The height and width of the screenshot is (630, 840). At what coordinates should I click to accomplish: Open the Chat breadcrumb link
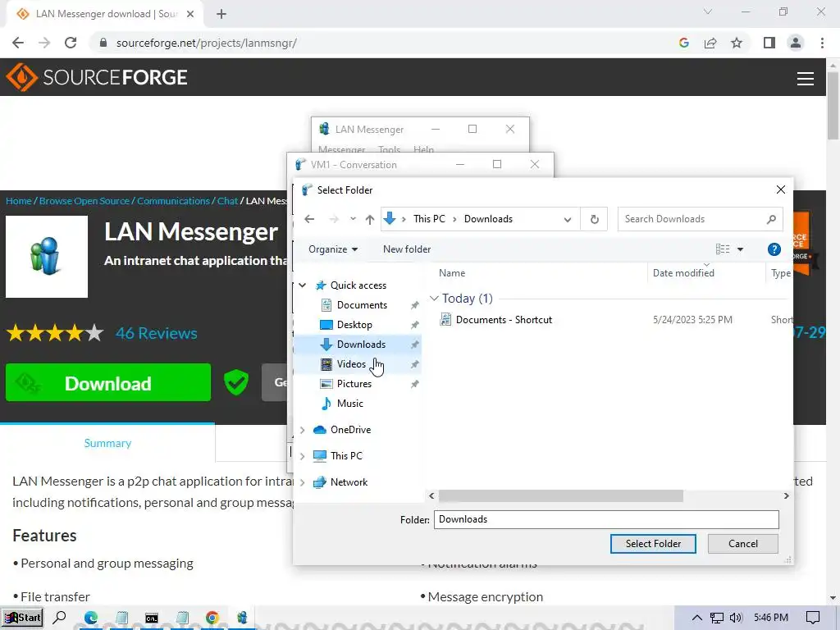(x=227, y=201)
